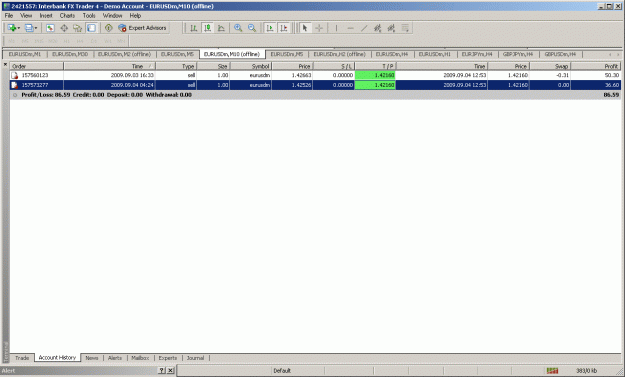The image size is (625, 377).
Task: Switch to the EURUSDm,H1 chart tab
Action: coord(435,54)
